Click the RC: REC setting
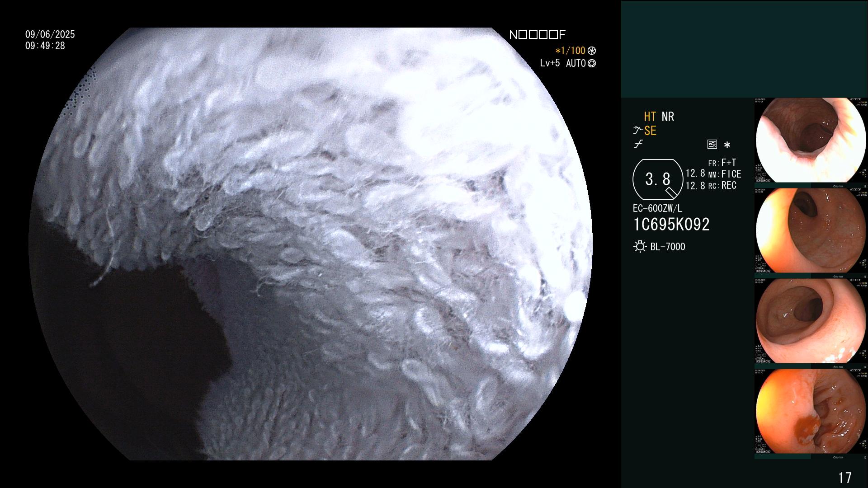 coord(722,185)
